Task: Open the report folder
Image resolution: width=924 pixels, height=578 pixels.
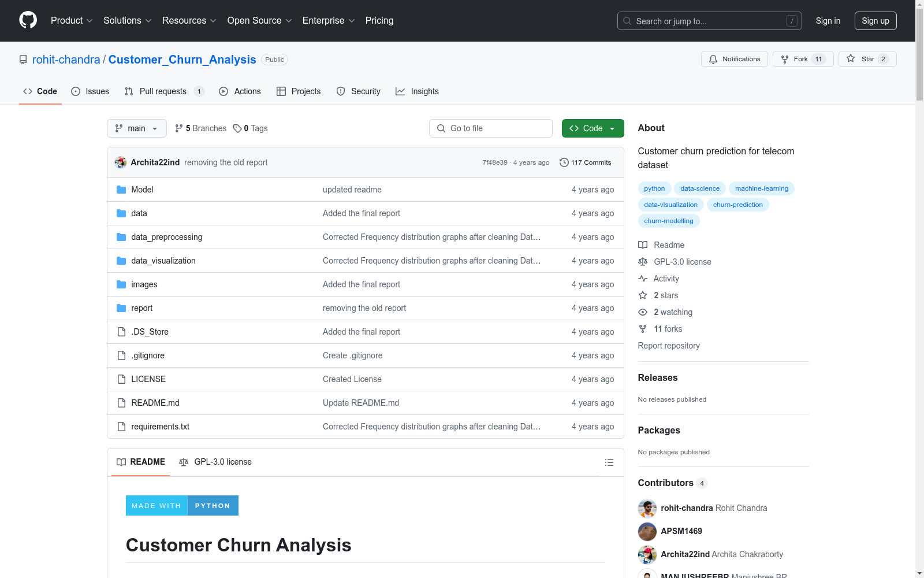Action: [x=142, y=308]
